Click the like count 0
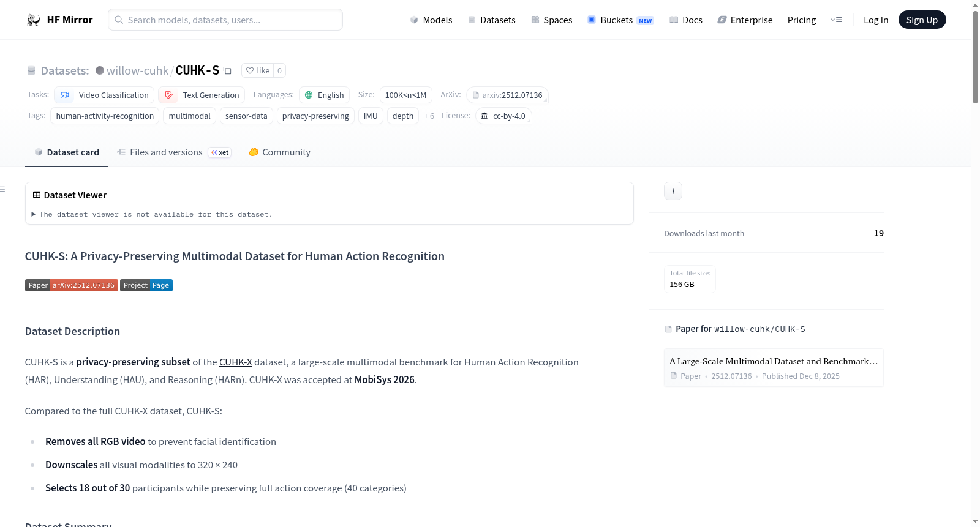Screen dimensions: 980x527 (x=279, y=70)
